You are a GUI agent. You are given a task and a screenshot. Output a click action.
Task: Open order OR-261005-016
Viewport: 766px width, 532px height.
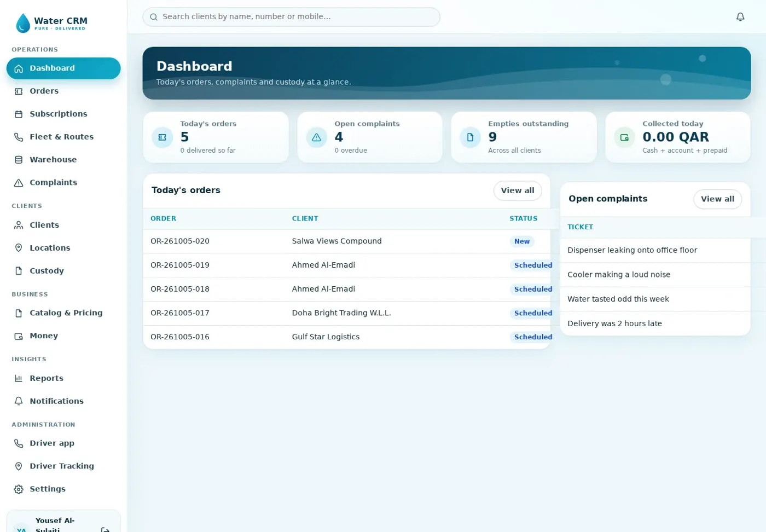coord(180,337)
